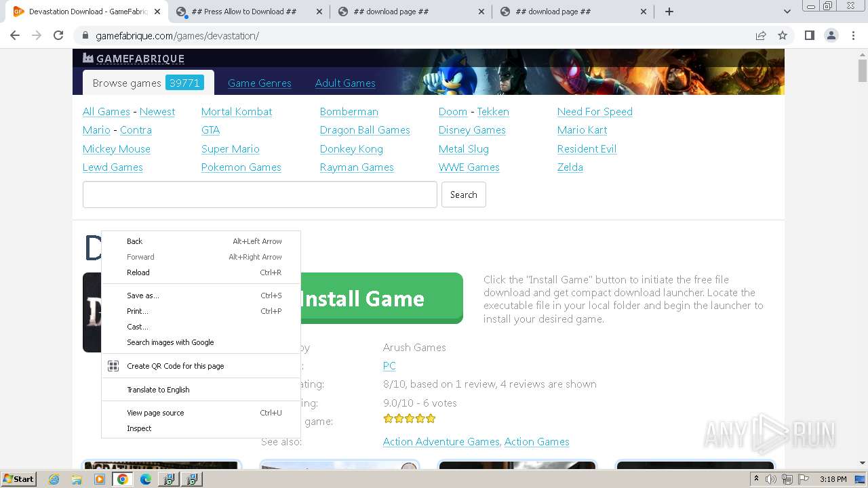This screenshot has height=488, width=868.
Task: Choose Inspect in the context menu
Action: click(201, 428)
